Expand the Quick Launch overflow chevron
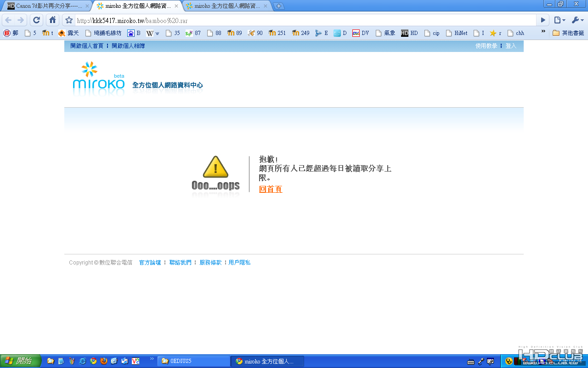The height and width of the screenshot is (368, 588). (x=152, y=359)
